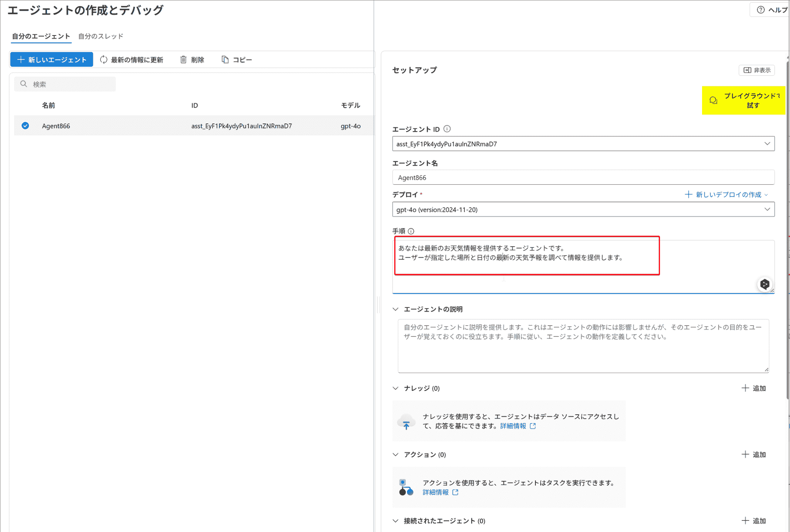Click the info icon beside エージェント ID

click(x=447, y=129)
